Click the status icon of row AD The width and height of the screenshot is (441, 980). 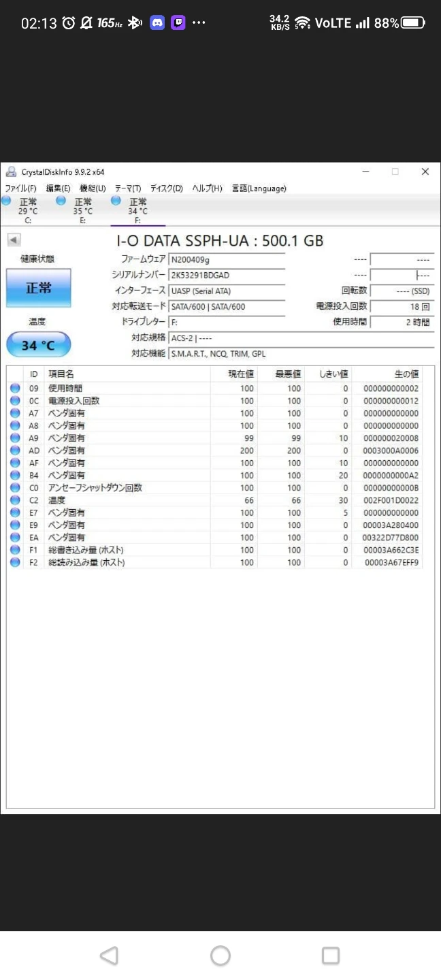(x=15, y=451)
